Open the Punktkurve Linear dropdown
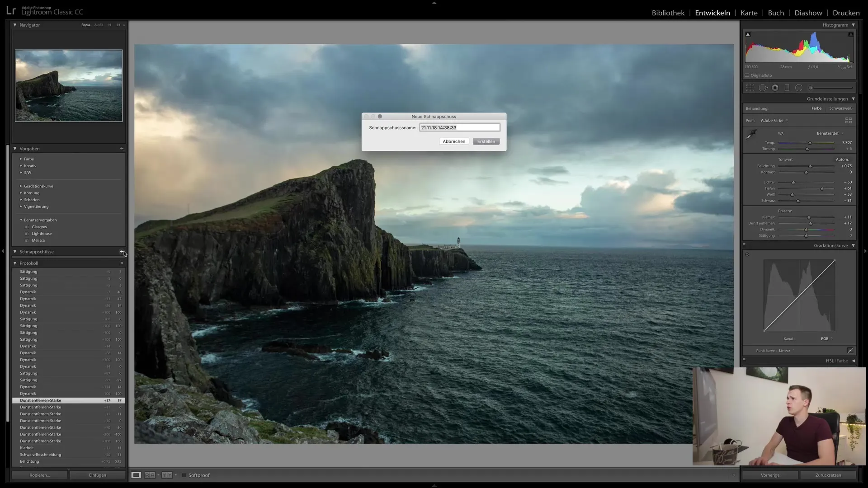Image resolution: width=868 pixels, height=488 pixels. coord(787,351)
